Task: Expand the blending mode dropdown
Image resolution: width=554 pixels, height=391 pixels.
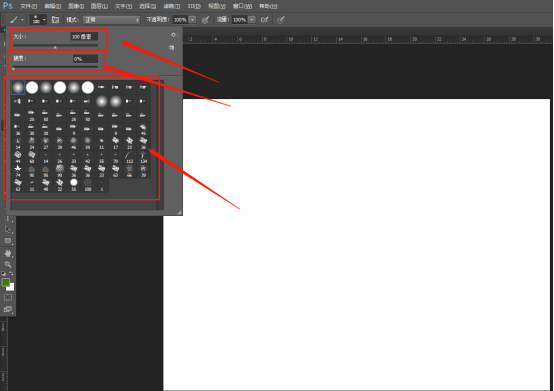Action: click(112, 20)
